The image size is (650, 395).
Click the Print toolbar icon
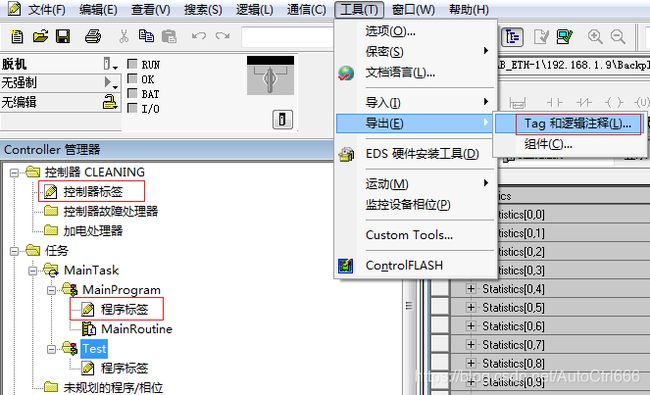point(93,36)
